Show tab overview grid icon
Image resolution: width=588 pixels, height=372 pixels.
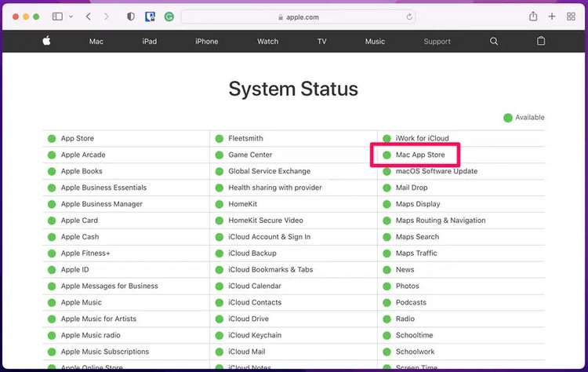point(571,16)
